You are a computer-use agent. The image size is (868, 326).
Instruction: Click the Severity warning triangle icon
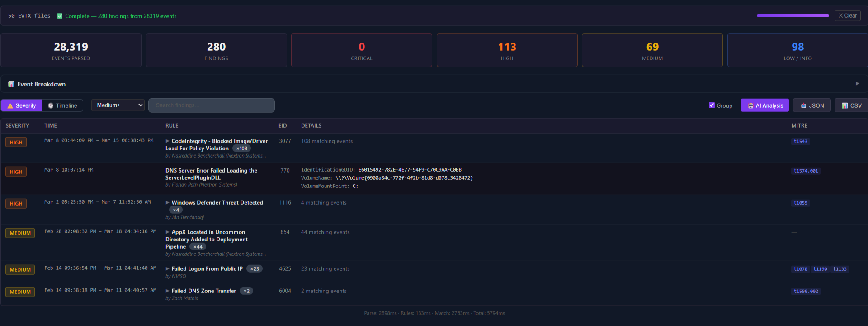point(10,105)
